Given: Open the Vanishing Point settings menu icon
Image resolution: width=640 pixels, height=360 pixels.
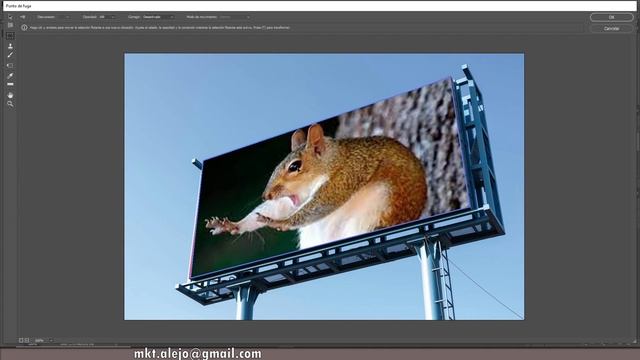Looking at the screenshot, I should [23, 17].
